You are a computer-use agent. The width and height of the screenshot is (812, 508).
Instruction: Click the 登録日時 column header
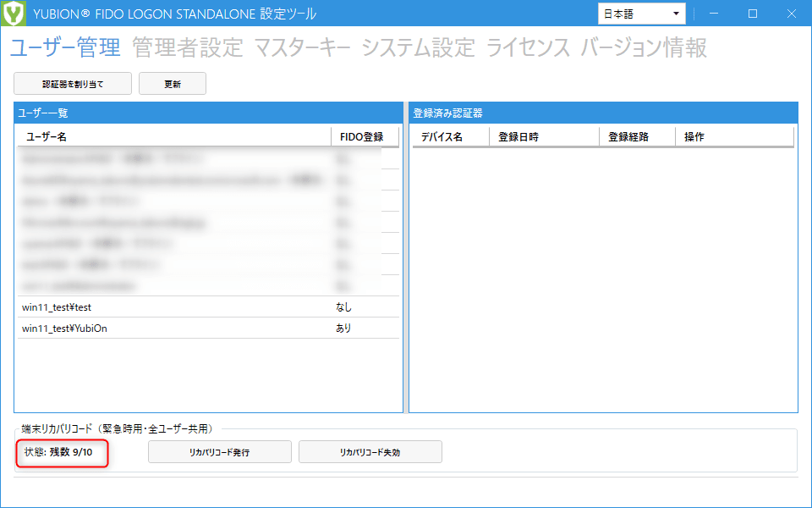click(544, 137)
